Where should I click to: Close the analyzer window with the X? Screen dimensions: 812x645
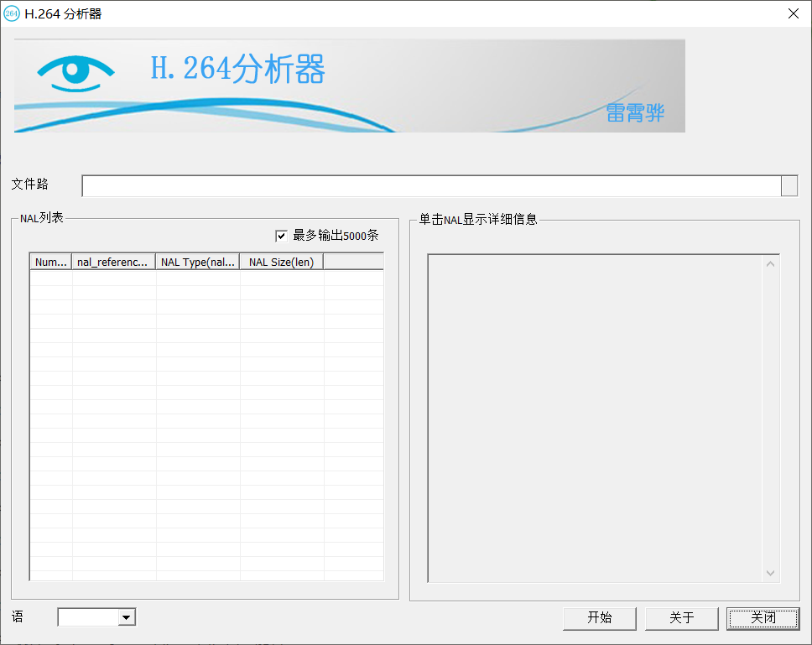click(x=793, y=13)
